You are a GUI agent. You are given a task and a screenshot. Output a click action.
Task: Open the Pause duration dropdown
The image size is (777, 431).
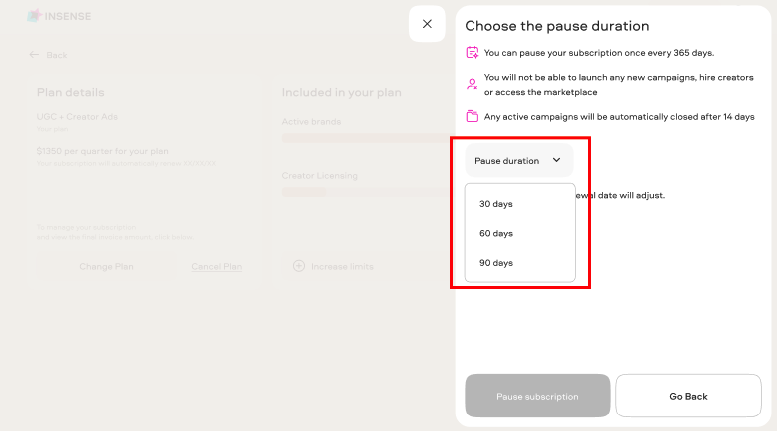click(519, 161)
